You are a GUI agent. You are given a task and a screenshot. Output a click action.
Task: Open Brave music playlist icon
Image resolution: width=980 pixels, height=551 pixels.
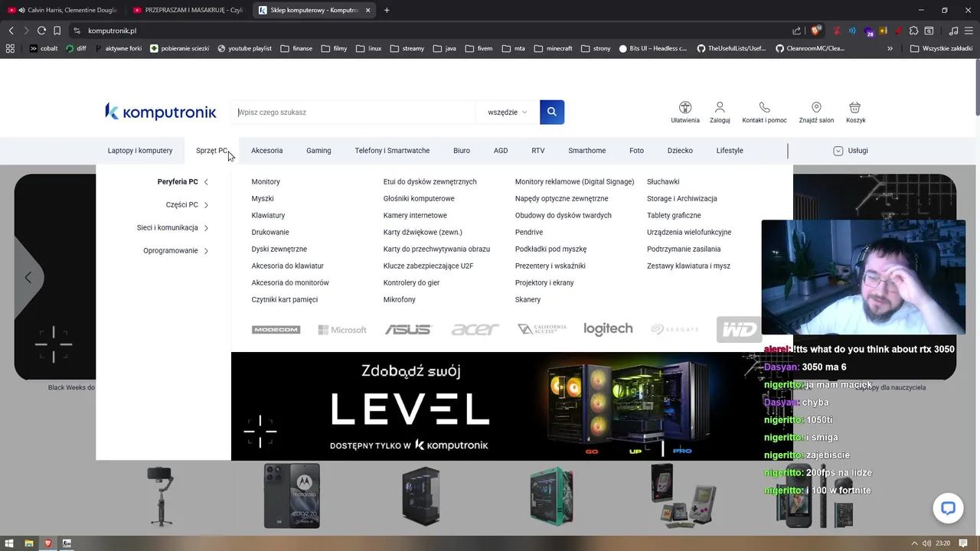pos(953,31)
